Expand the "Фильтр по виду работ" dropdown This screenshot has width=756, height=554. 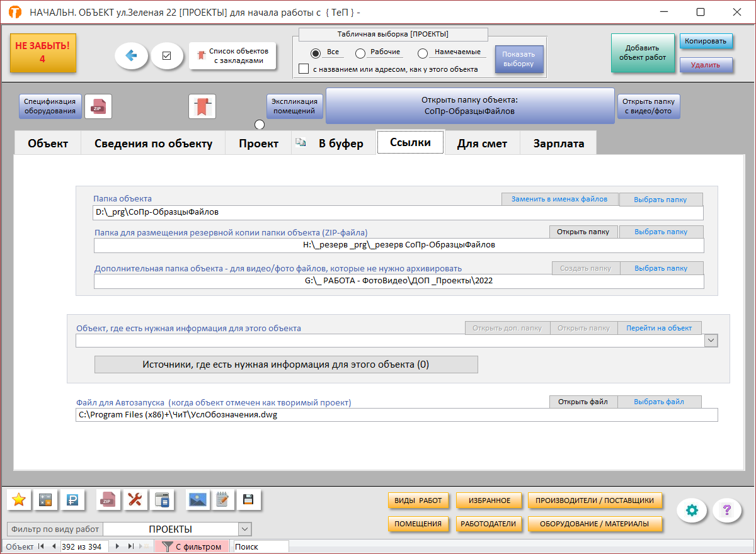coord(245,529)
